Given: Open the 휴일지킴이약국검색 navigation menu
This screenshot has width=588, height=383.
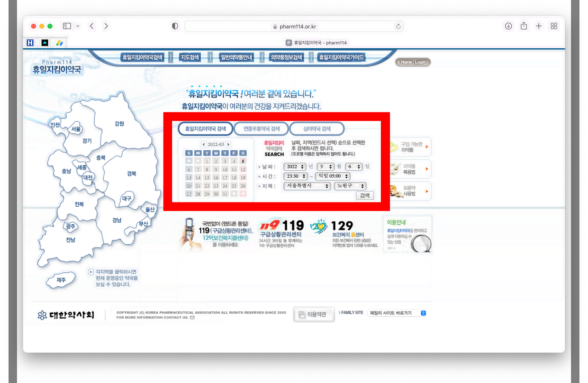Looking at the screenshot, I should click(x=142, y=57).
